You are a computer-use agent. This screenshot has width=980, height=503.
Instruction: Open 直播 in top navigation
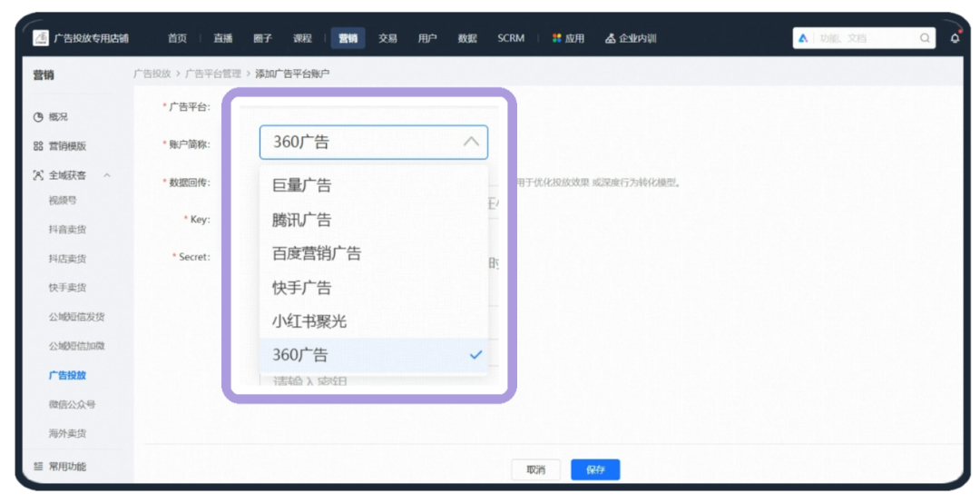[x=222, y=38]
